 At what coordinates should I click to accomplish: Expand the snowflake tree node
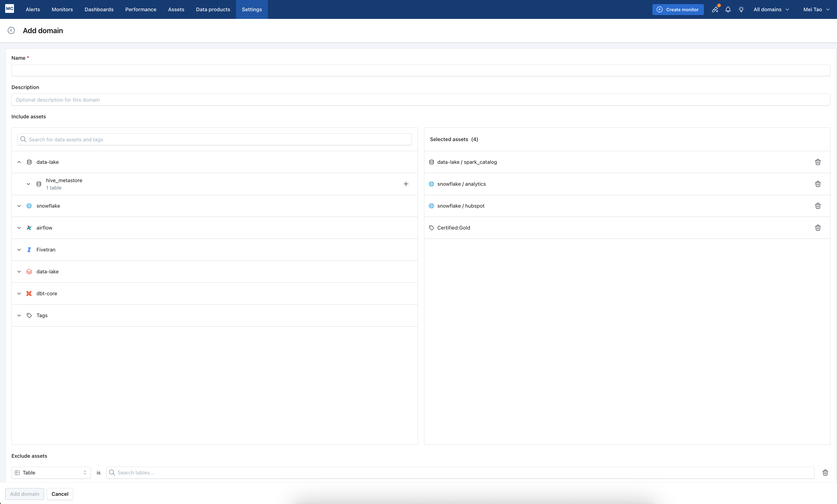pyautogui.click(x=19, y=206)
